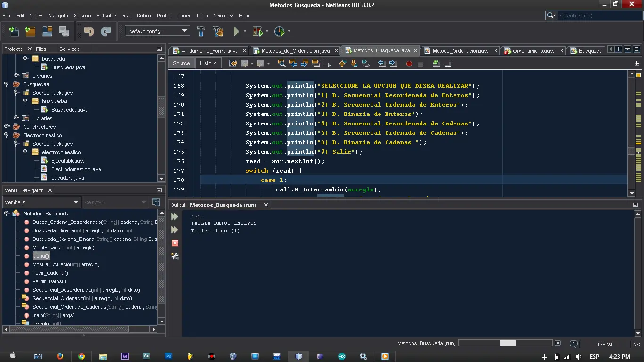Open the Source menu
The image size is (644, 362).
click(82, 16)
